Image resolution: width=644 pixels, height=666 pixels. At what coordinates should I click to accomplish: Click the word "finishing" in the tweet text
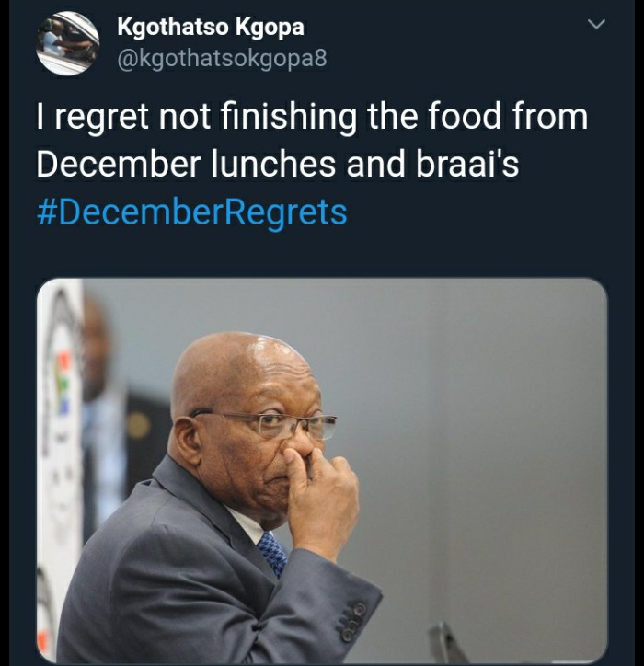coord(288,117)
